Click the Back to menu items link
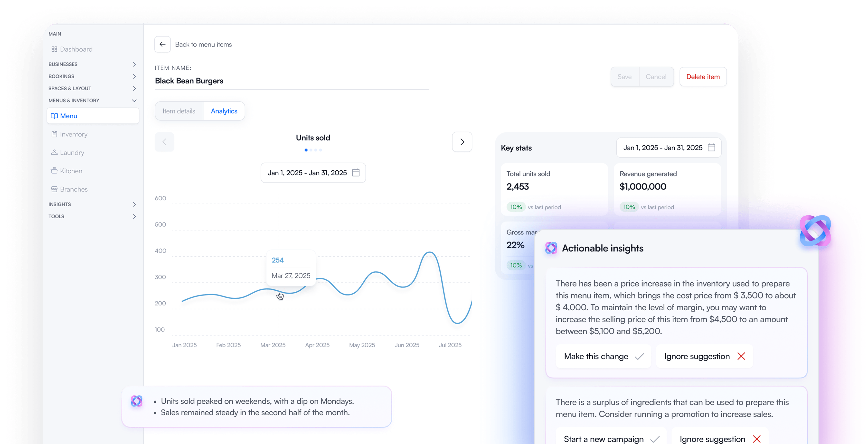The image size is (868, 444). coord(203,45)
